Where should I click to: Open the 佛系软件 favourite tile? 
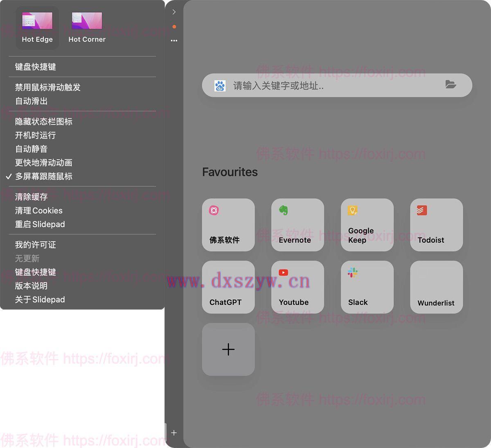pos(228,225)
